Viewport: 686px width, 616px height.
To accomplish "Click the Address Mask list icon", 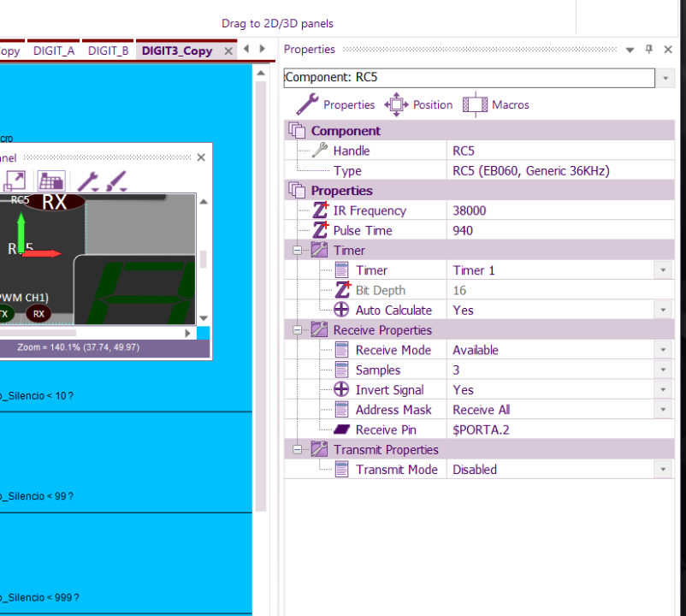I will tap(341, 410).
